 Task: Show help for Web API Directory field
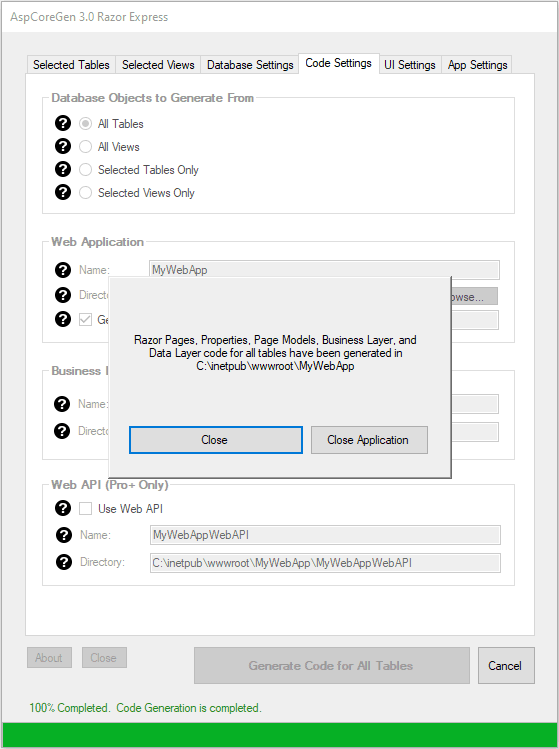coord(64,562)
